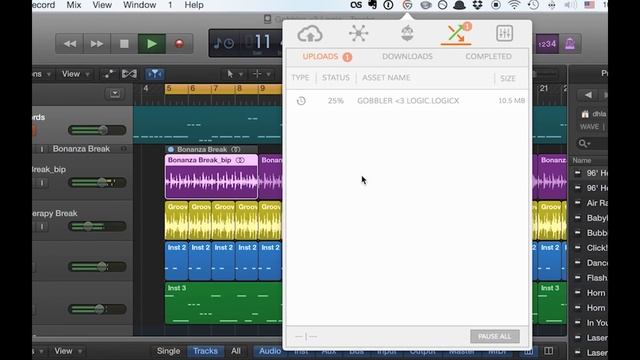Click the track header dropdown arrow button
The width and height of the screenshot is (640, 360).
point(115,94)
